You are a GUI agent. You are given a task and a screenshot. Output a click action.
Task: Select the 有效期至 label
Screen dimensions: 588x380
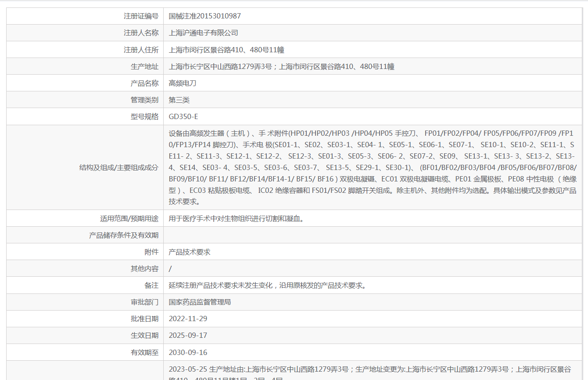coord(144,352)
